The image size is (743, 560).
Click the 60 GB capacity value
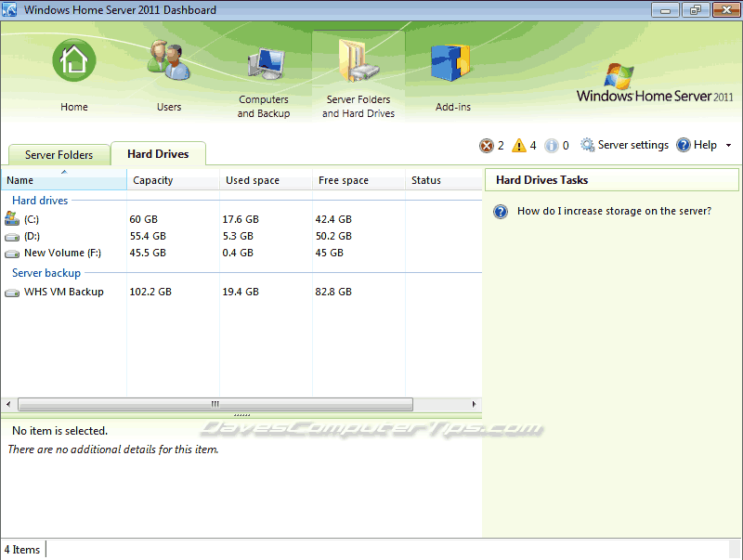[144, 219]
